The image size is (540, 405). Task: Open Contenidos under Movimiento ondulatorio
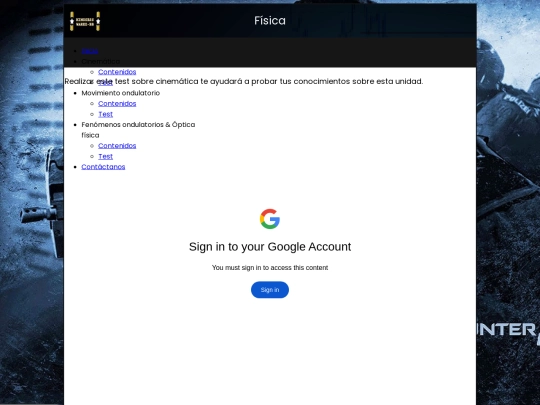point(117,103)
